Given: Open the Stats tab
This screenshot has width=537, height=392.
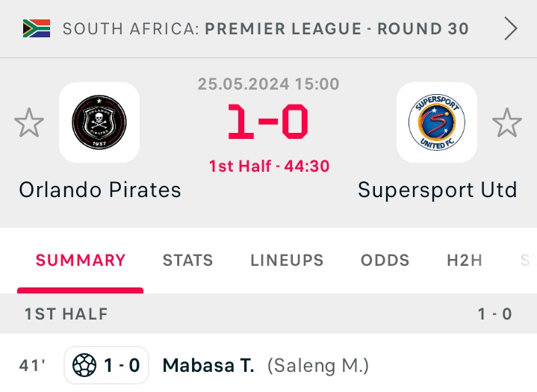Looking at the screenshot, I should [188, 261].
